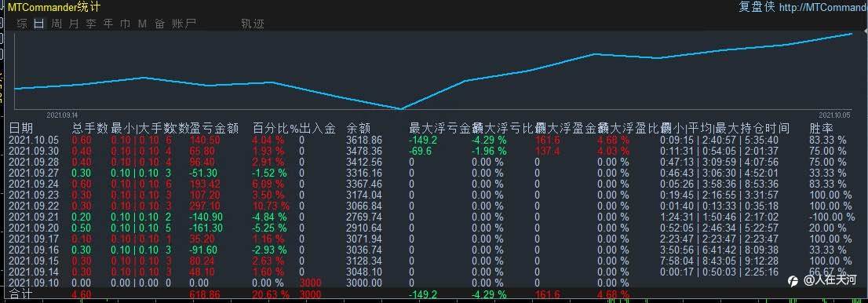868x303 pixels.
Task: Select the 2021.09.23 date cell
Action: [x=34, y=195]
